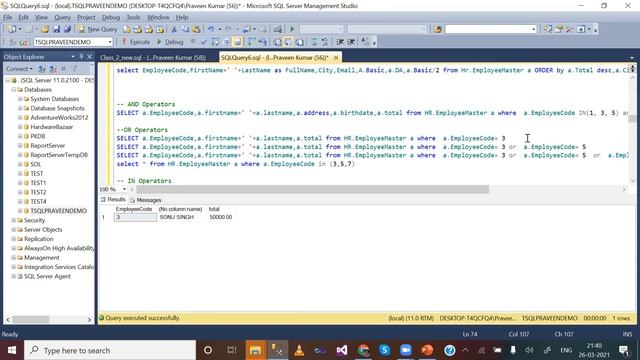Expand the AdventureWorks2012 database node
The height and width of the screenshot is (360, 640).
pyautogui.click(x=20, y=118)
